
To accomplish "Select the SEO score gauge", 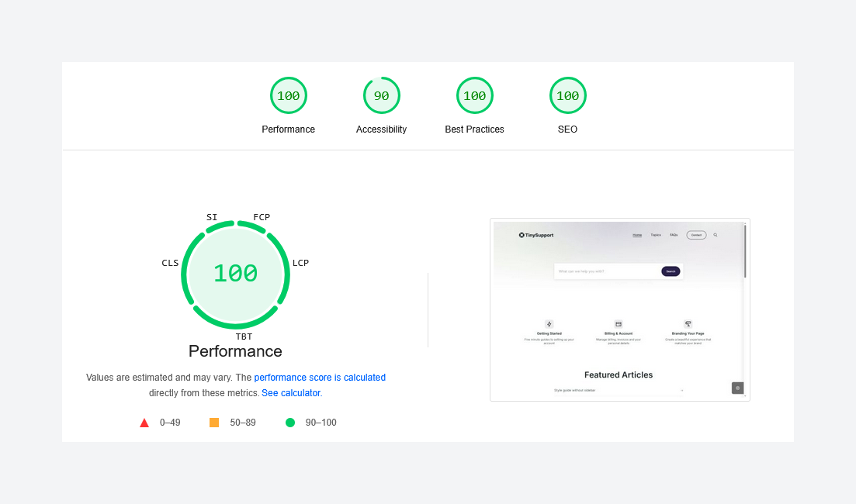I will [x=567, y=95].
